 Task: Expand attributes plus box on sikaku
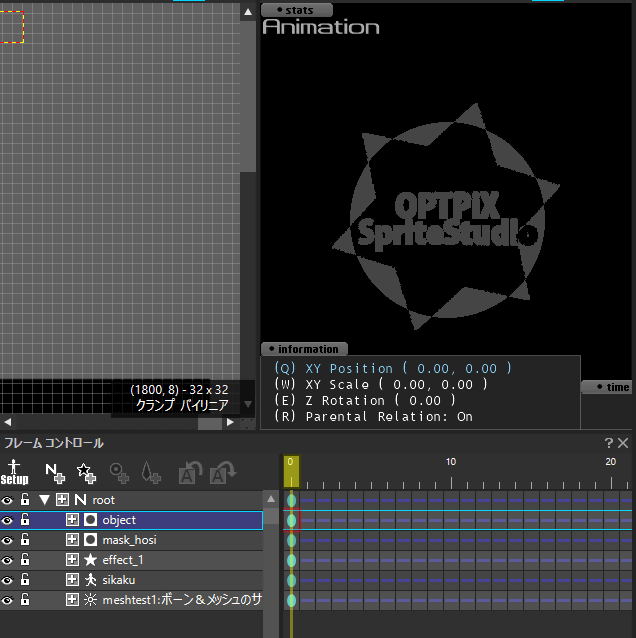72,580
